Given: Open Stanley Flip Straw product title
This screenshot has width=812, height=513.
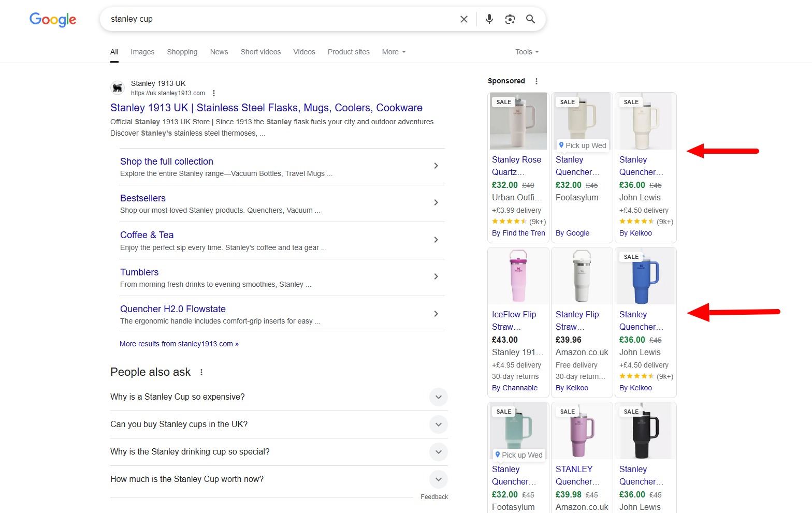Looking at the screenshot, I should (577, 321).
